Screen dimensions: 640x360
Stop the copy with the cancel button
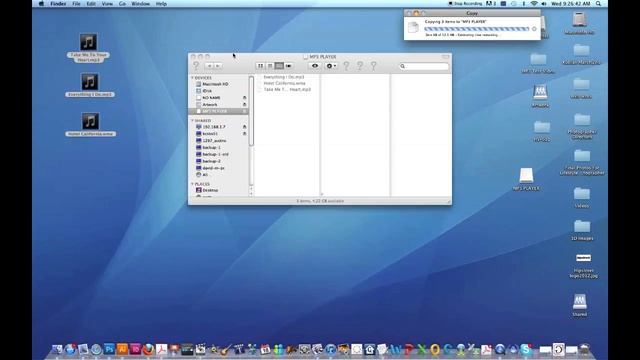click(534, 29)
